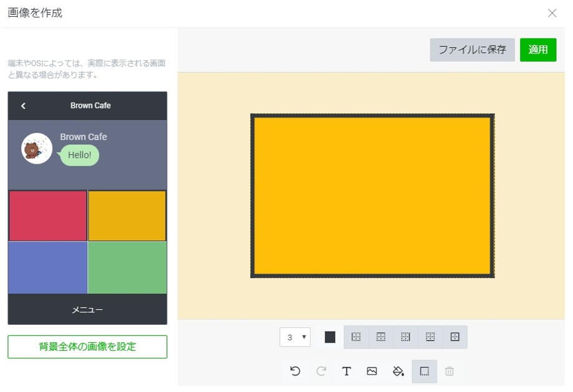Viewport: 573px width, 392px height.
Task: Click the ファイルに保存 button
Action: click(472, 50)
